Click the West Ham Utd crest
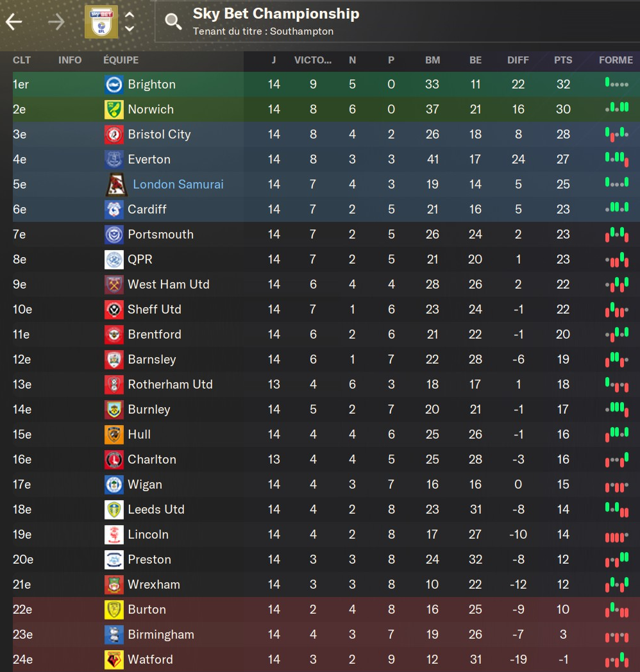 [114, 285]
